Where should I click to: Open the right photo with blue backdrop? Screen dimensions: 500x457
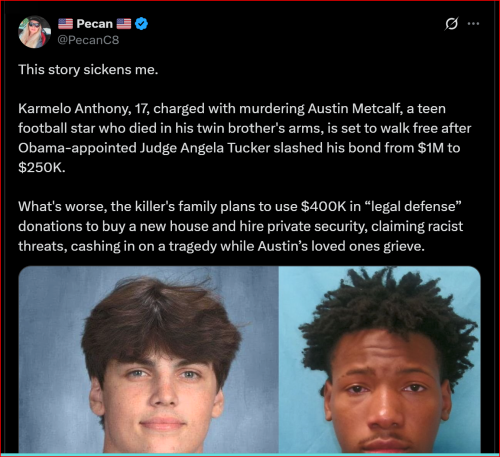click(x=380, y=359)
